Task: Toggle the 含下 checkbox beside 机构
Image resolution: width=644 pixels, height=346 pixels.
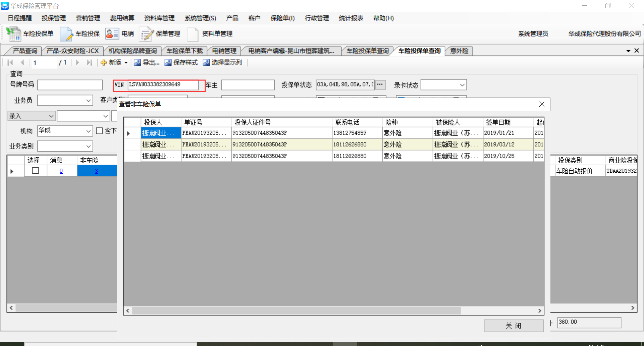Action: [x=99, y=131]
